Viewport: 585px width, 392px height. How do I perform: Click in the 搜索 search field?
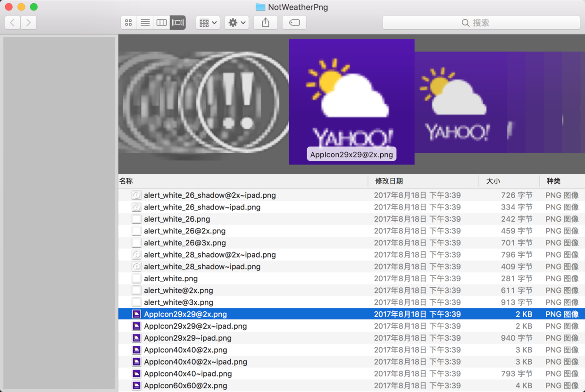[x=481, y=23]
